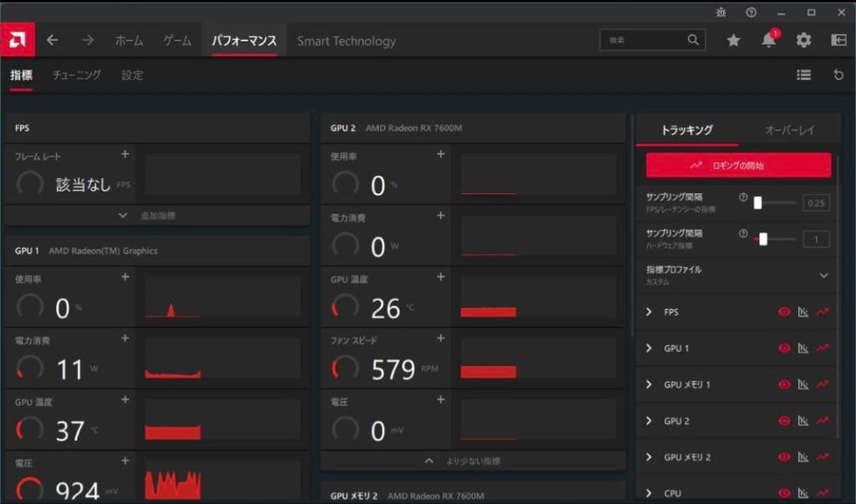Click the AMD logo home icon
Screen dimensions: 856x504
(17, 40)
